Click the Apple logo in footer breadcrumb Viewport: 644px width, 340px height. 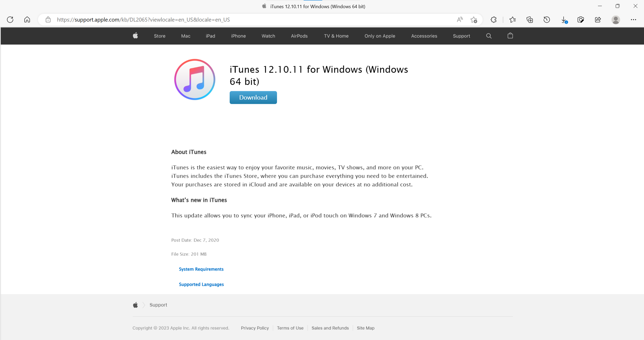(135, 305)
